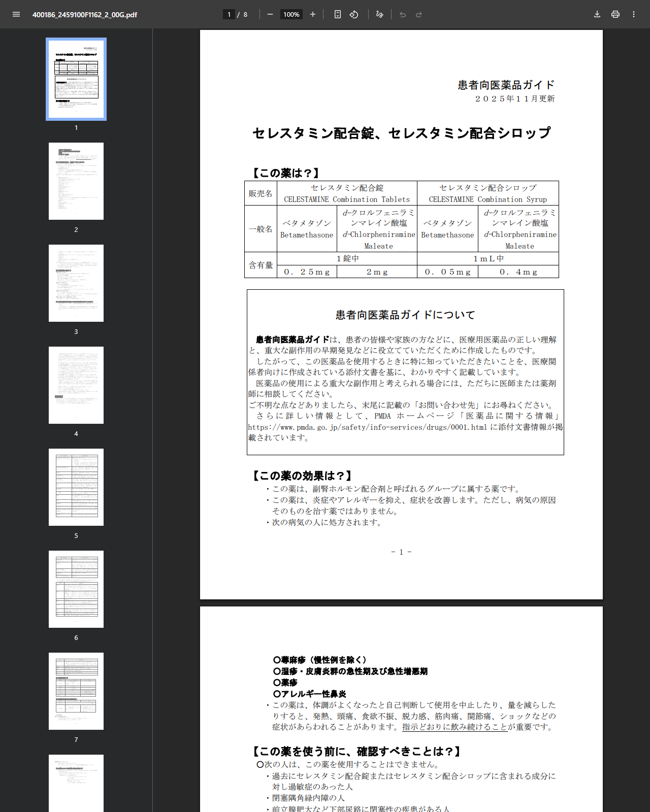Click the fit to page icon

pyautogui.click(x=338, y=14)
